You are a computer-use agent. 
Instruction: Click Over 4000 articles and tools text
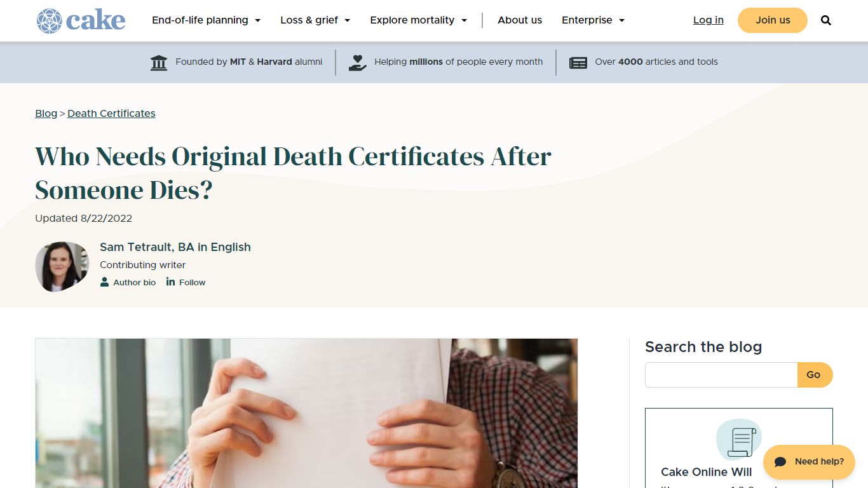(x=656, y=62)
